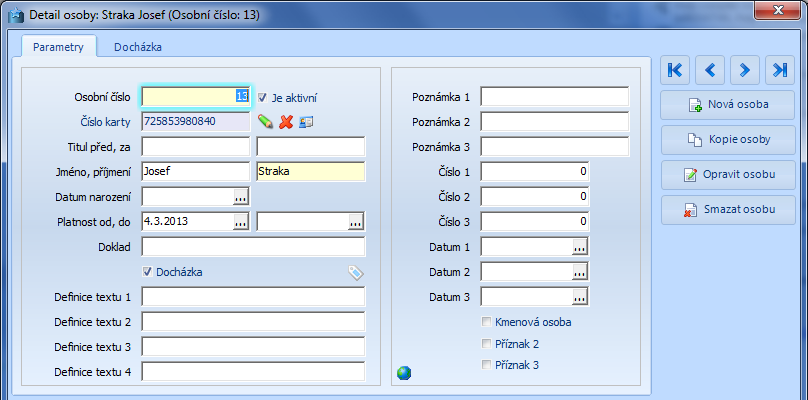The image size is (808, 400).
Task: Click the Číslo 3 numeric field
Action: [535, 222]
